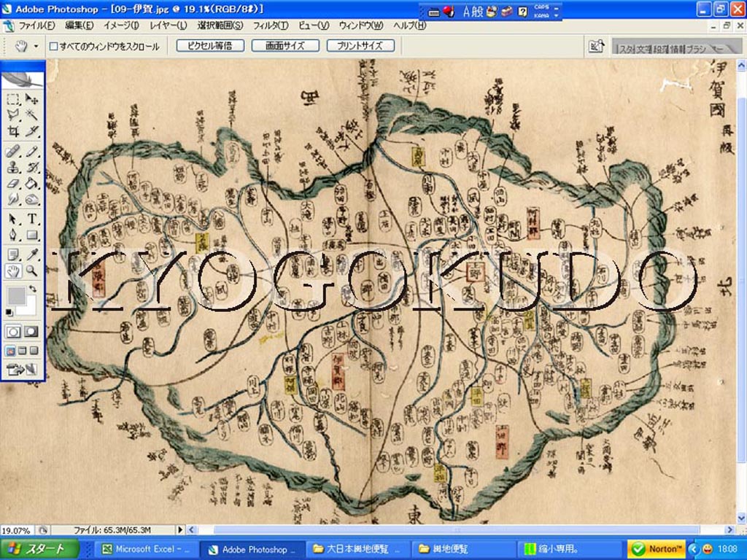Viewport: 747px width, 560px height.
Task: Select the Notes tool
Action: (13, 255)
